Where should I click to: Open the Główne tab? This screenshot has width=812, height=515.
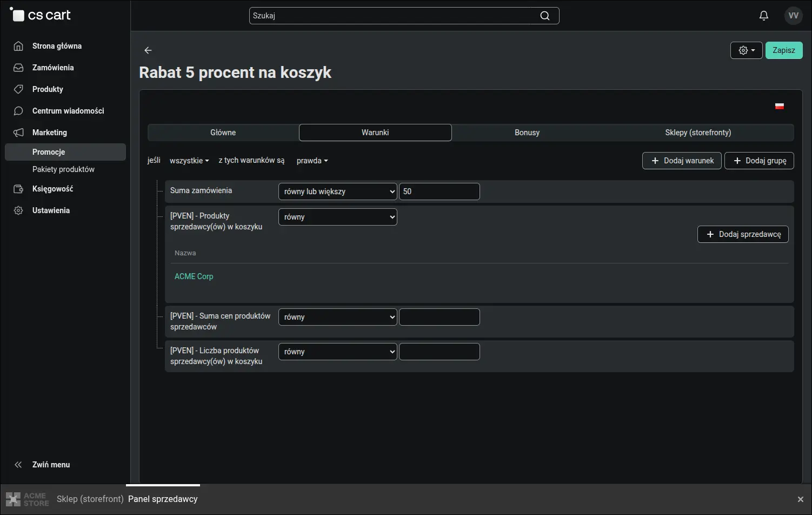[x=223, y=133]
